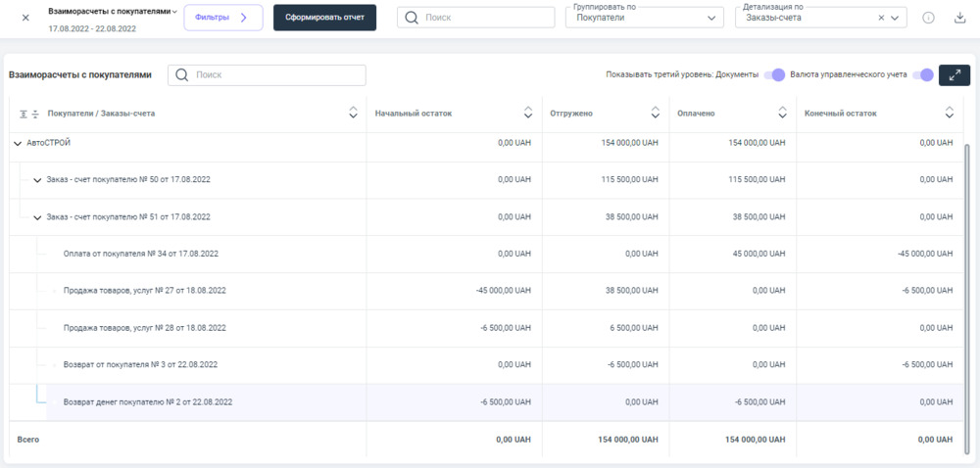The height and width of the screenshot is (468, 980).
Task: Toggle Валюта управленческого учета switch
Action: (x=922, y=75)
